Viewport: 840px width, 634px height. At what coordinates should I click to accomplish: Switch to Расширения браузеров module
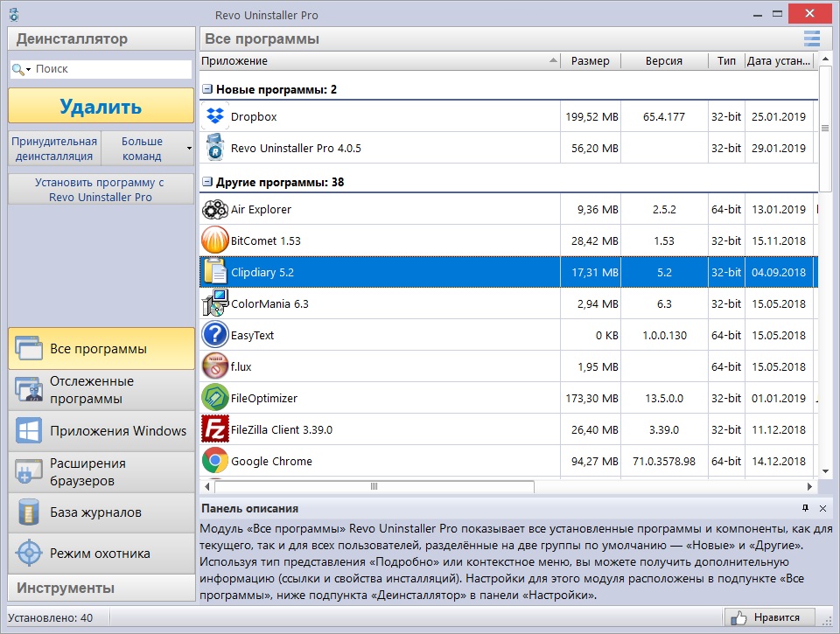pos(101,471)
